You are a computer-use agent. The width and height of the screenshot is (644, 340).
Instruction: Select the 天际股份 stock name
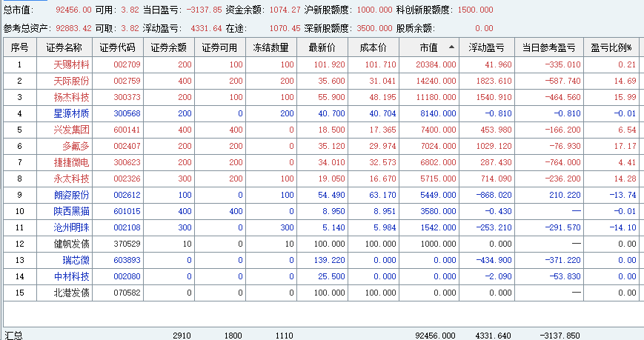[x=71, y=81]
